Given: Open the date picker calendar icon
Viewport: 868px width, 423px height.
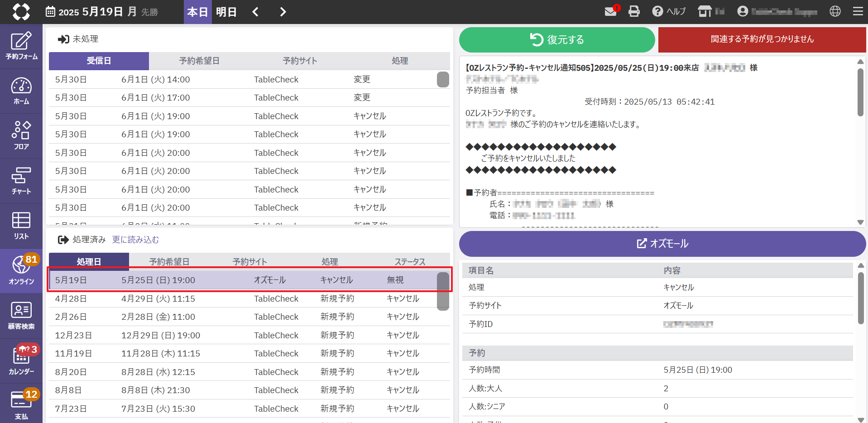Looking at the screenshot, I should tap(50, 12).
